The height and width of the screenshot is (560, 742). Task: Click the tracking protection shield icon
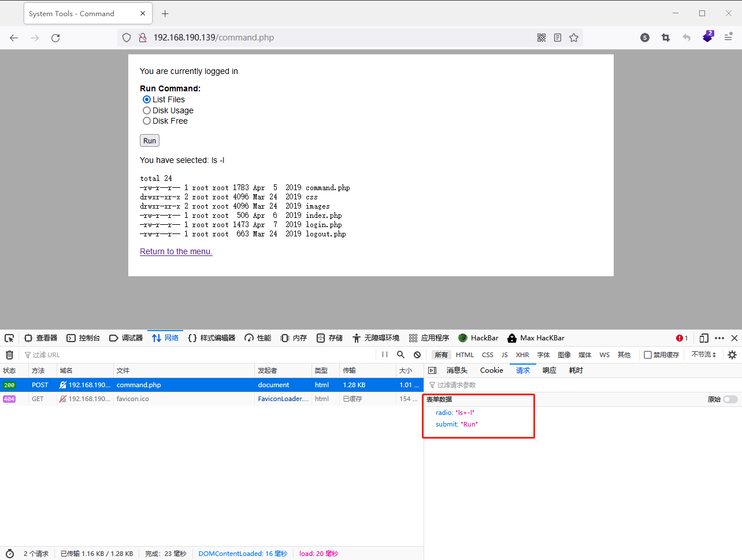coord(127,38)
